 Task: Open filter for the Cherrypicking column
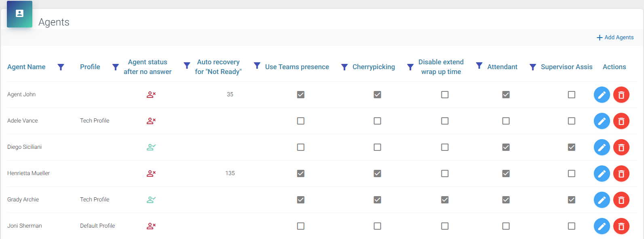[x=410, y=67]
